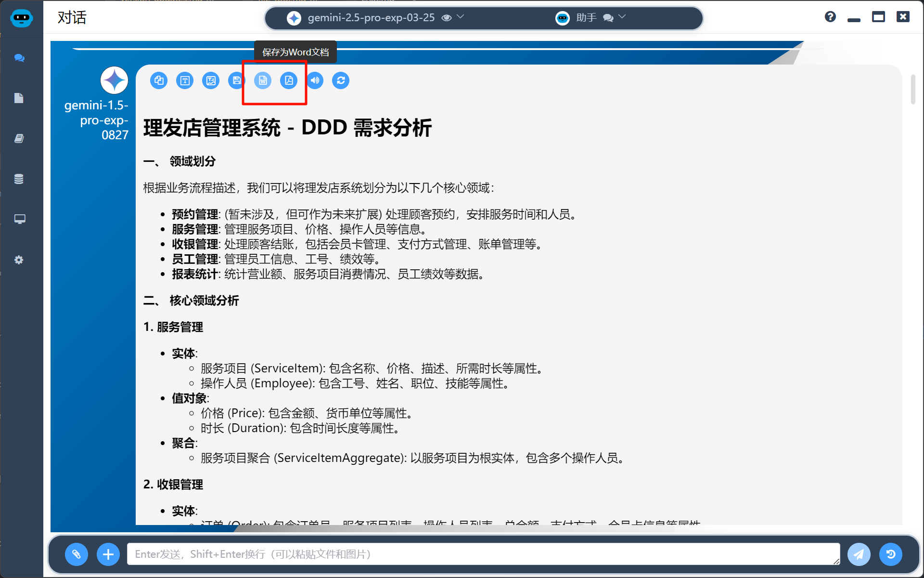This screenshot has width=924, height=578.
Task: Expand the gemini-2.5-pro-exp-03-25 model dropdown arrow
Action: coord(461,17)
